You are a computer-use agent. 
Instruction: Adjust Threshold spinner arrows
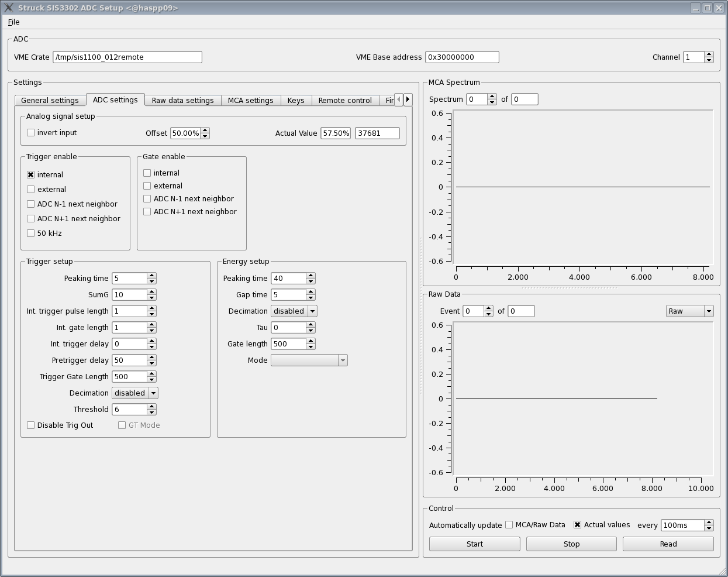pyautogui.click(x=151, y=410)
